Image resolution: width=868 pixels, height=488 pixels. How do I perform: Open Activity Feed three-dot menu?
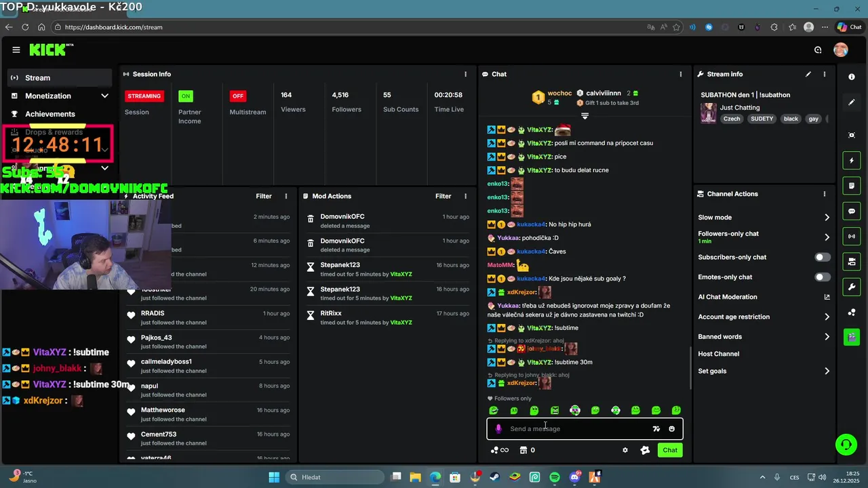pyautogui.click(x=286, y=196)
